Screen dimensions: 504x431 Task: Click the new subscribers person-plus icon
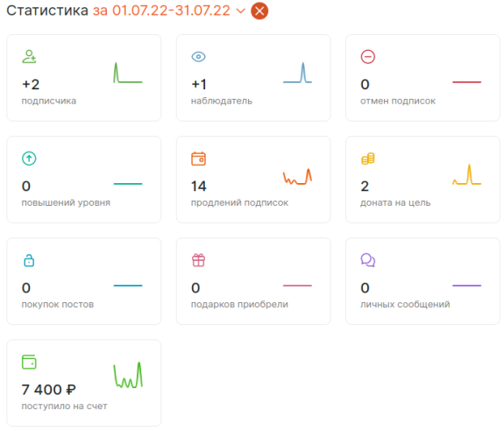point(29,57)
